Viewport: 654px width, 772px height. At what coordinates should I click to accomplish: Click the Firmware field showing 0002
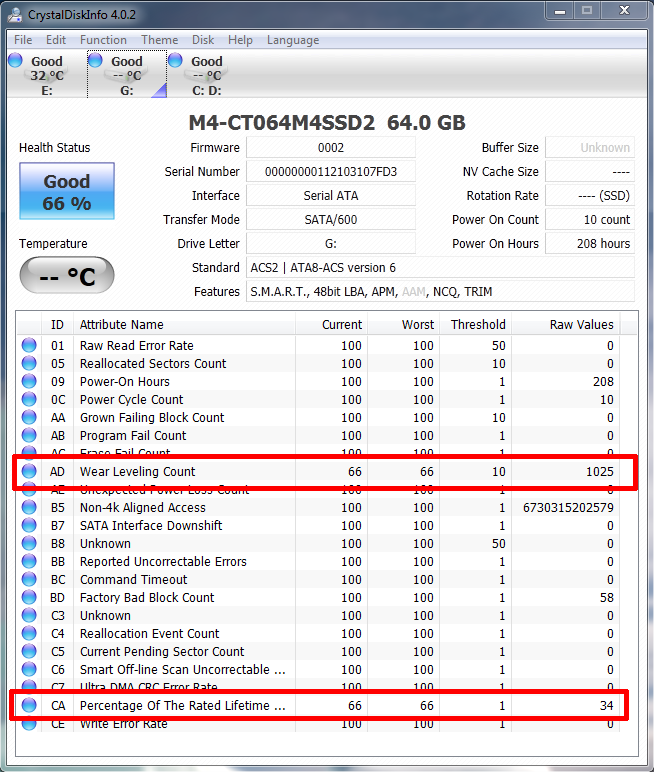tap(331, 148)
